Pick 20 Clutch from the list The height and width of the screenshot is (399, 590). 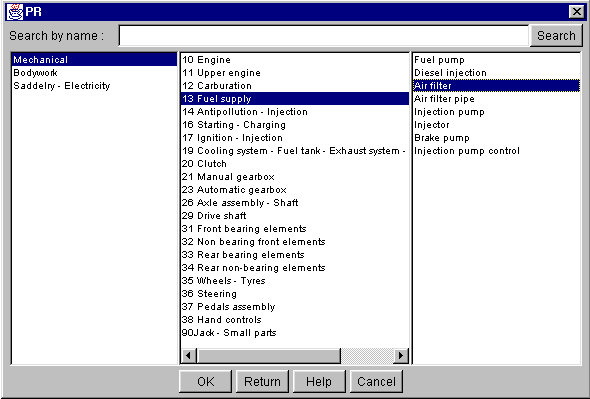click(295, 164)
